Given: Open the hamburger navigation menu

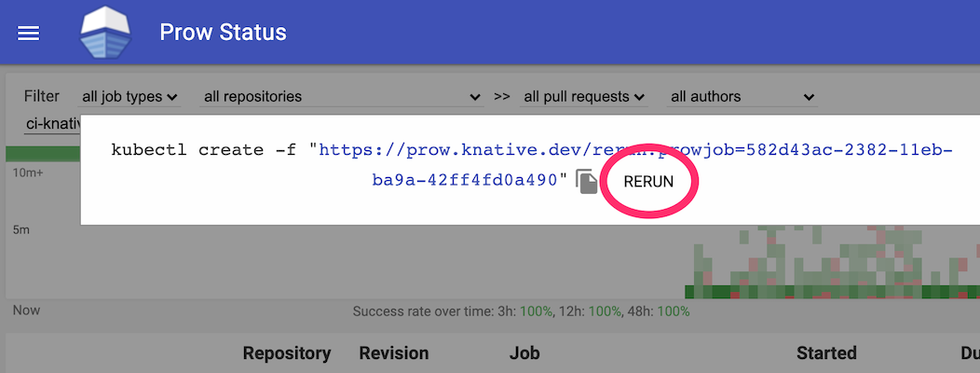Looking at the screenshot, I should (28, 34).
